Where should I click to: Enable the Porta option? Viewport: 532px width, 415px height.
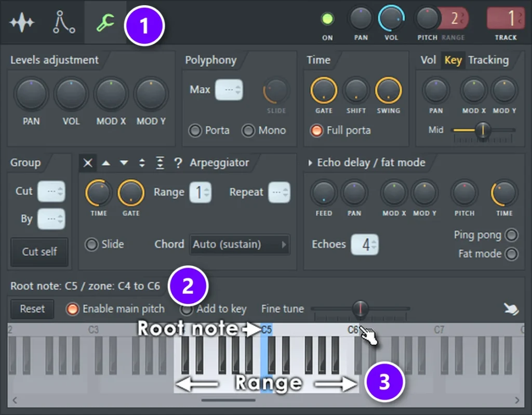coord(195,131)
